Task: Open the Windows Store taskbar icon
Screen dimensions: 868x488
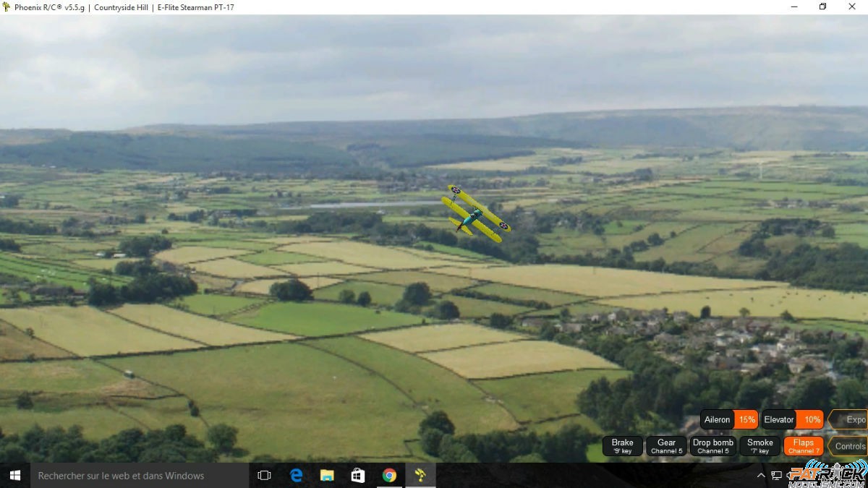Action: point(358,475)
